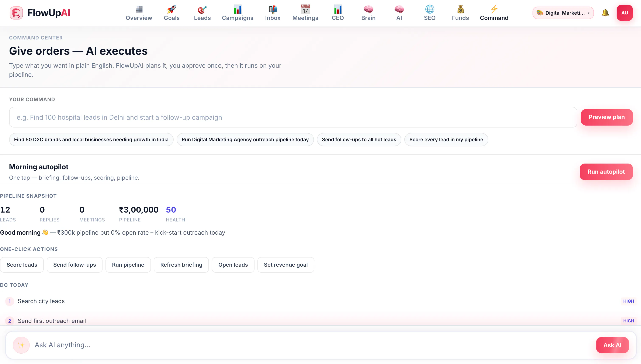Screen dimensions: 641x364
Task: Open the AU user avatar menu
Action: pos(624,13)
